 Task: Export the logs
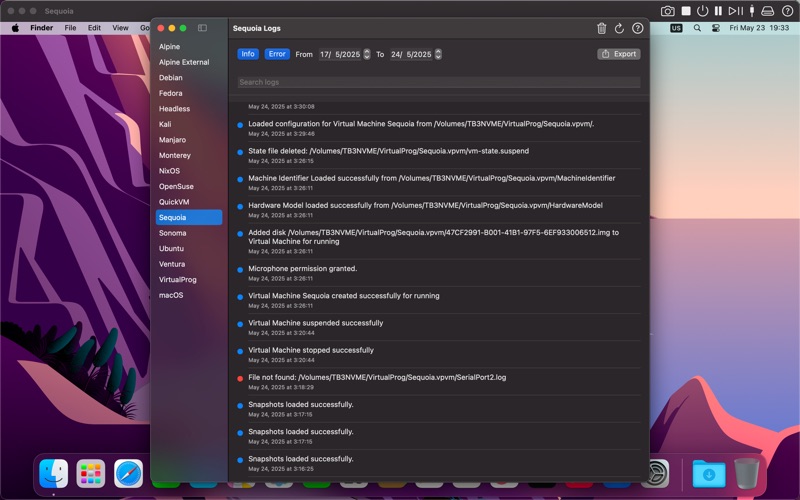[x=619, y=54]
